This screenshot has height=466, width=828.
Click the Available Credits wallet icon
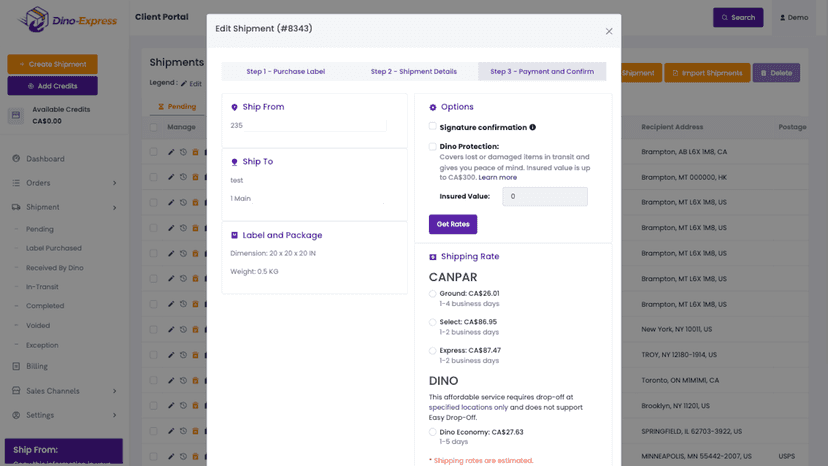[x=16, y=115]
